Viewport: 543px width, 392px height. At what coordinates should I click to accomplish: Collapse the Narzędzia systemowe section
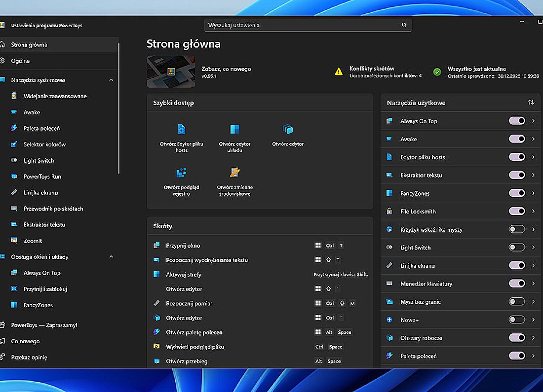[x=111, y=80]
